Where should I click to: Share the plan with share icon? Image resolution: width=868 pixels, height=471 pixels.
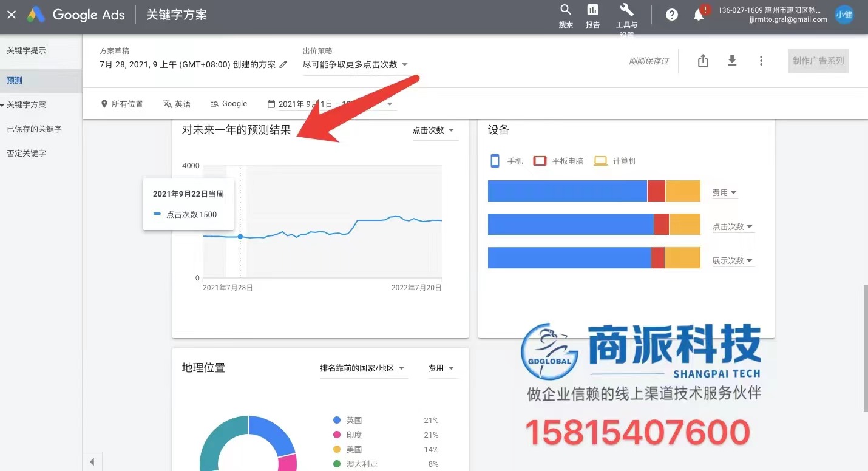[x=703, y=61]
